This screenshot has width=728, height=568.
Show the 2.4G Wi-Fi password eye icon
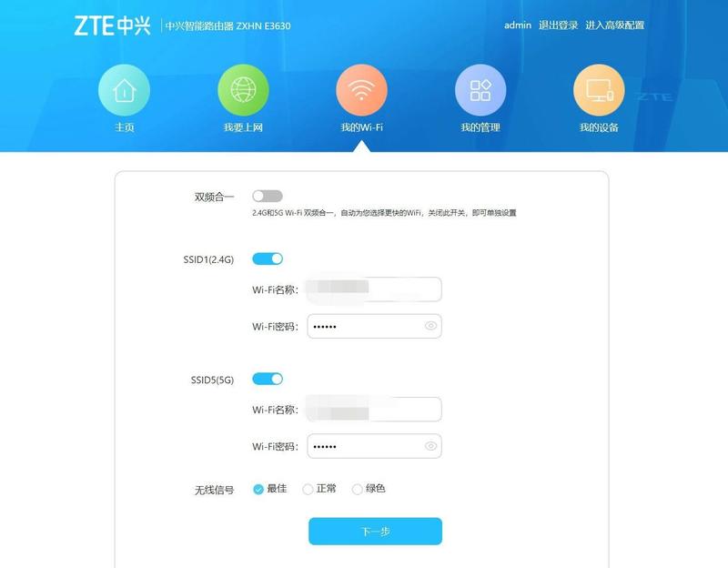coord(430,326)
